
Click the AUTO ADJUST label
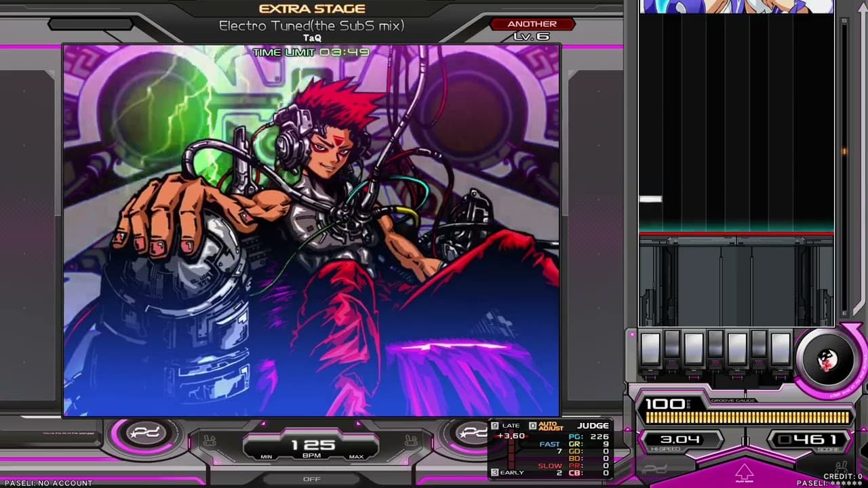(551, 426)
